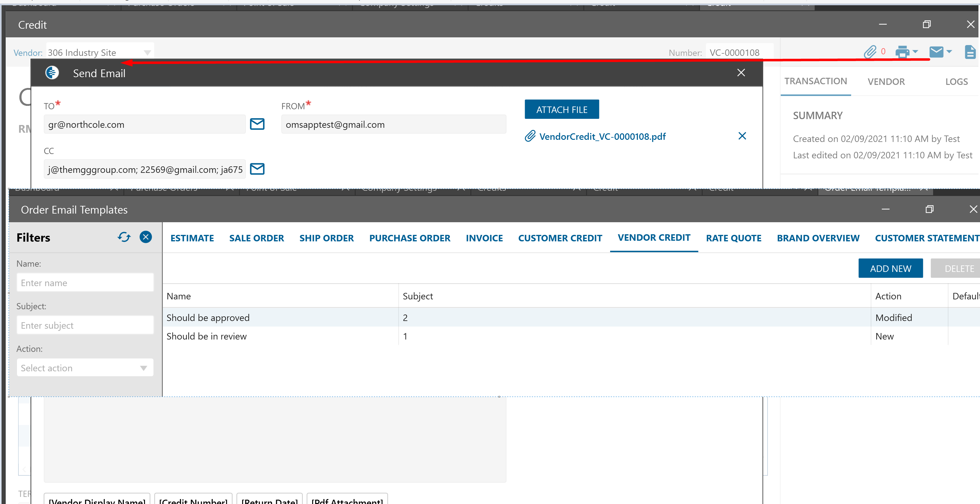Select the 'Should be in review' template row
This screenshot has height=504, width=980.
(x=207, y=336)
